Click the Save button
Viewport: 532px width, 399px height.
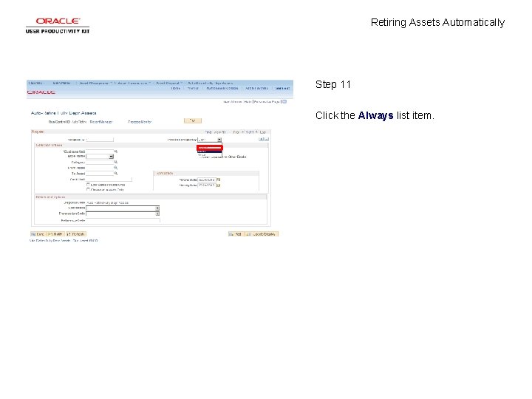pos(38,234)
